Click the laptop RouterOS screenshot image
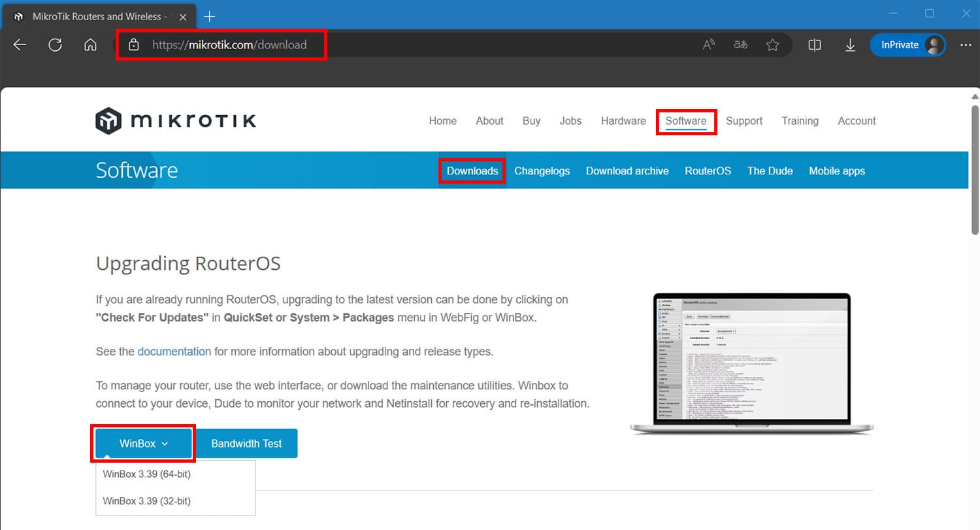The width and height of the screenshot is (980, 530). [751, 363]
